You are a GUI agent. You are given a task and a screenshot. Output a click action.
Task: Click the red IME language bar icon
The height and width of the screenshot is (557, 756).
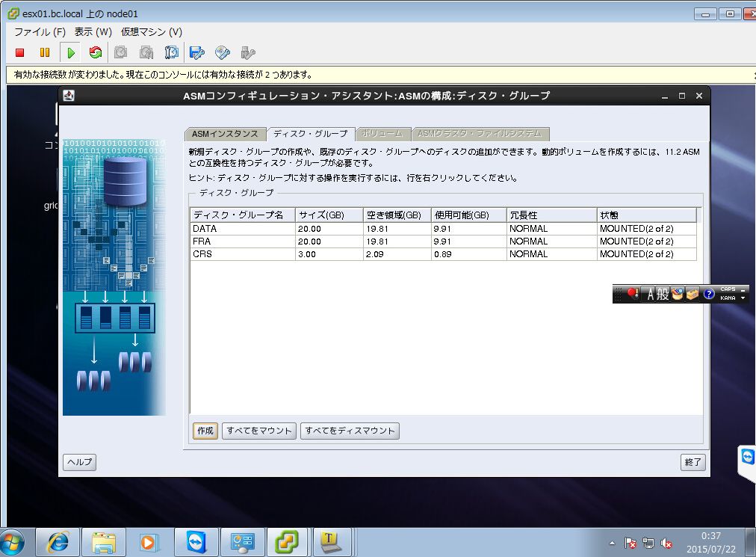coord(633,294)
